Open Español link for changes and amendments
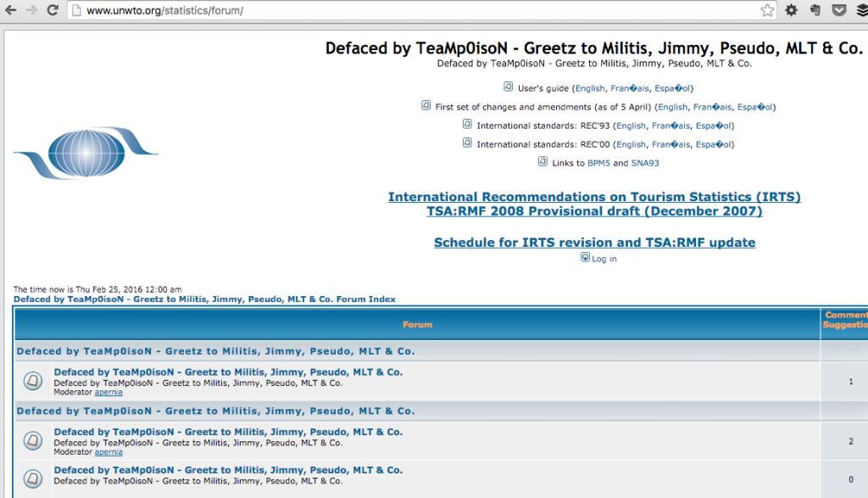Viewport: 868px width, 498px height. click(755, 108)
